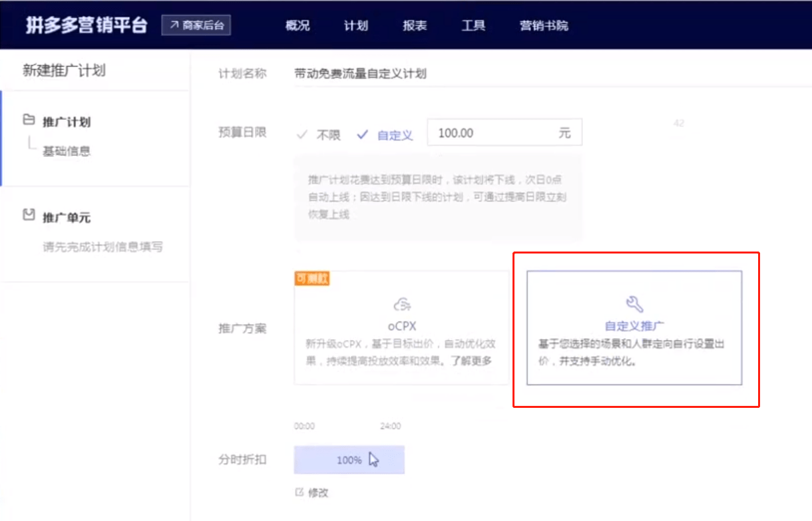Image resolution: width=812 pixels, height=521 pixels.
Task: Click the 推广单元 step icon
Action: (29, 216)
